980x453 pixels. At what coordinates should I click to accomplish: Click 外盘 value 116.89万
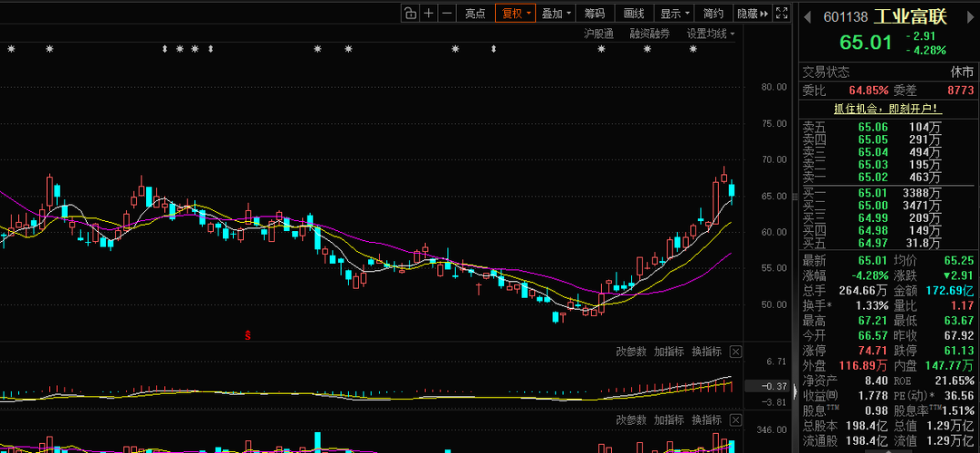[861, 365]
